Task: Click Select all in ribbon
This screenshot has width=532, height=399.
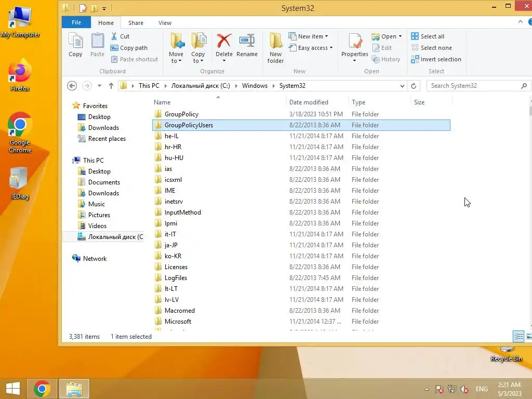Action: point(428,36)
